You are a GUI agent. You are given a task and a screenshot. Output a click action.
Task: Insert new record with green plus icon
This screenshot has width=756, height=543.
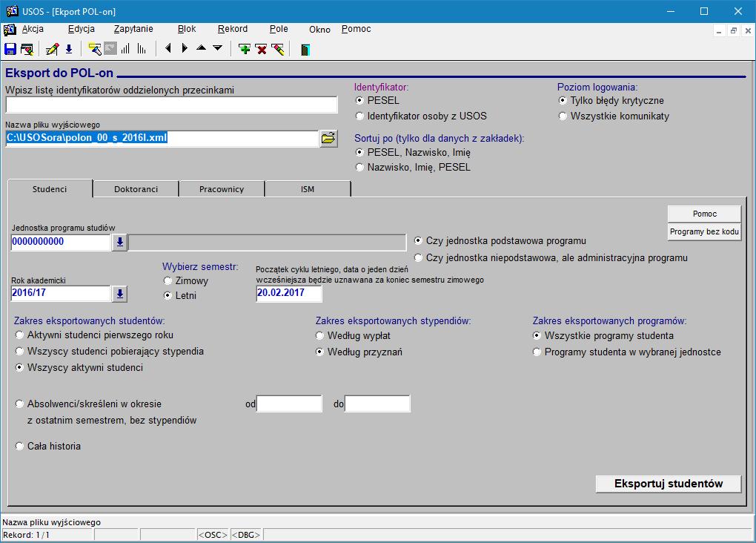pos(245,49)
